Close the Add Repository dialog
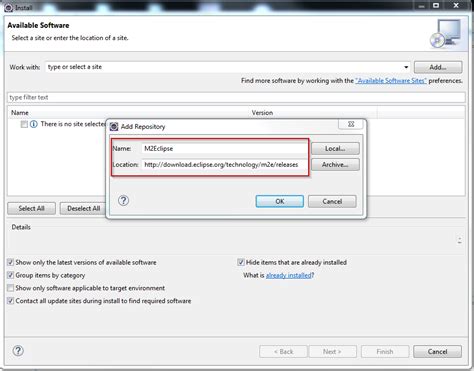Image resolution: width=474 pixels, height=371 pixels. click(351, 124)
